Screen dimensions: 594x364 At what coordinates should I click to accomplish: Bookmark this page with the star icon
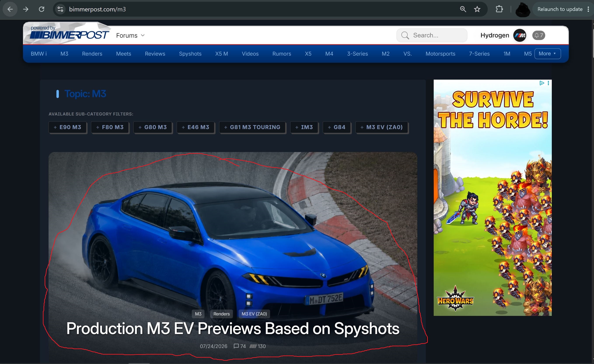477,9
